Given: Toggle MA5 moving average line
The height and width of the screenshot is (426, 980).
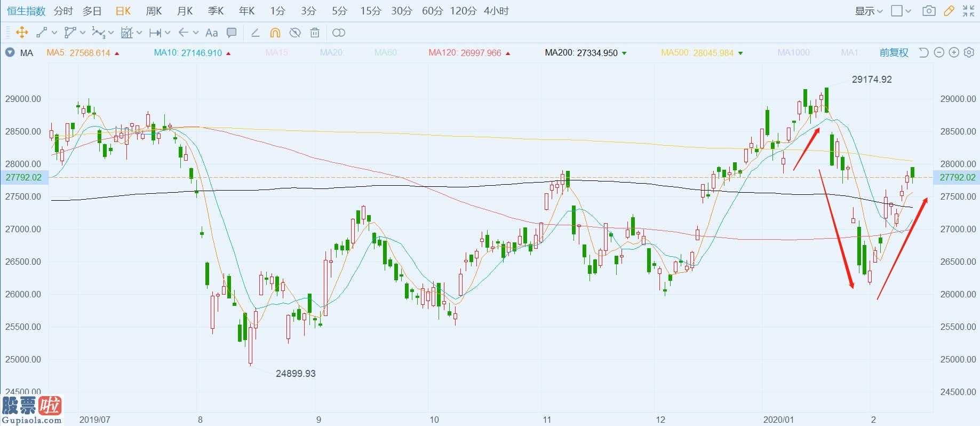Looking at the screenshot, I should 83,53.
